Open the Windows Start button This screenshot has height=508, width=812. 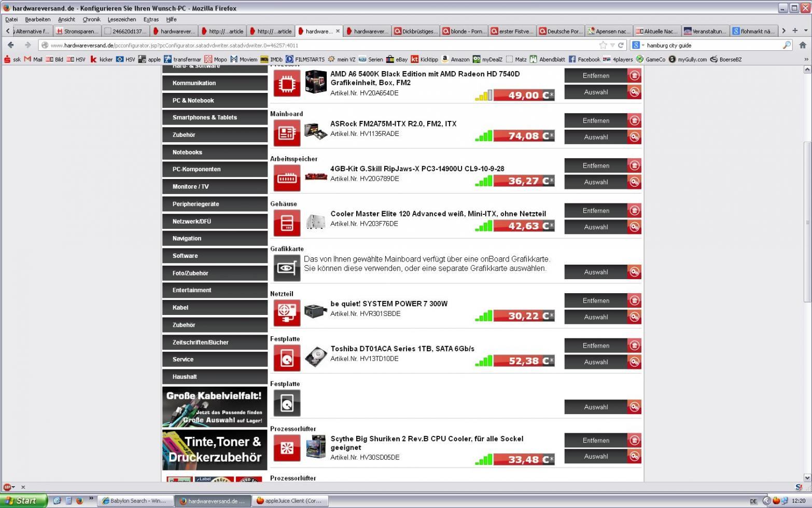click(24, 500)
